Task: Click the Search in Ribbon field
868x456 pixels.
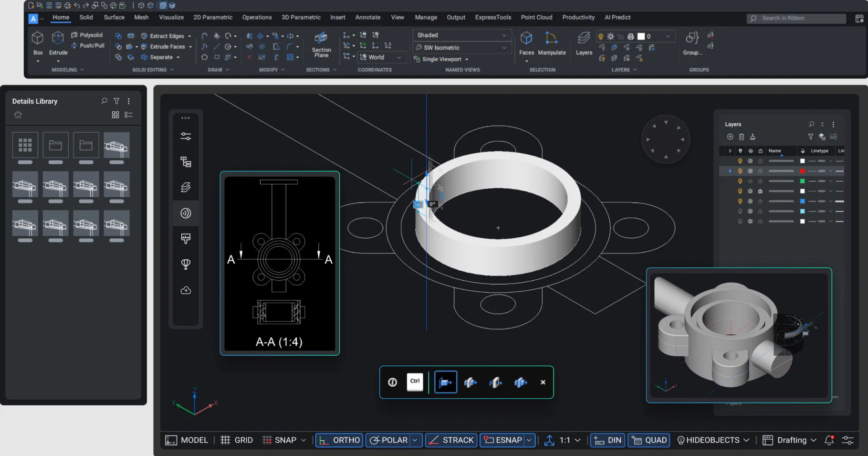Action: pyautogui.click(x=796, y=18)
